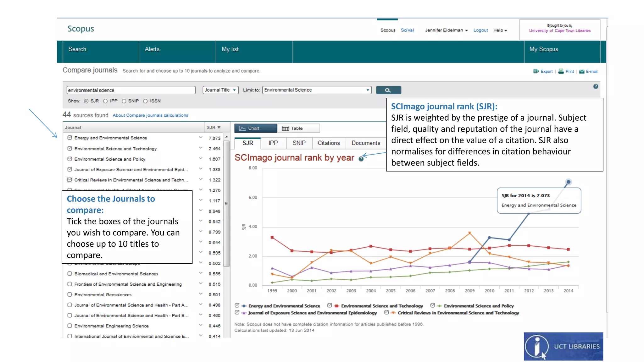Image resolution: width=644 pixels, height=362 pixels.
Task: Click Journal of Environmental Science and Health Part A
Action: click(131, 305)
